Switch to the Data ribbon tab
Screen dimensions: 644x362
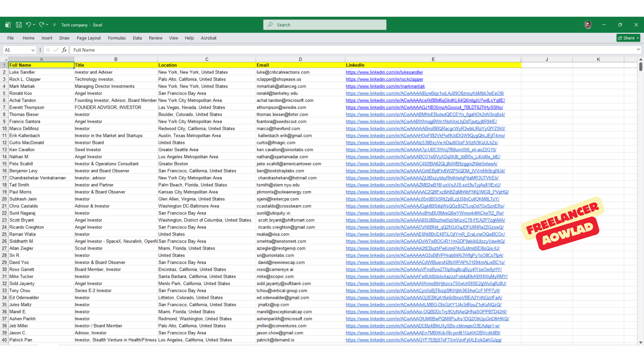pyautogui.click(x=137, y=38)
